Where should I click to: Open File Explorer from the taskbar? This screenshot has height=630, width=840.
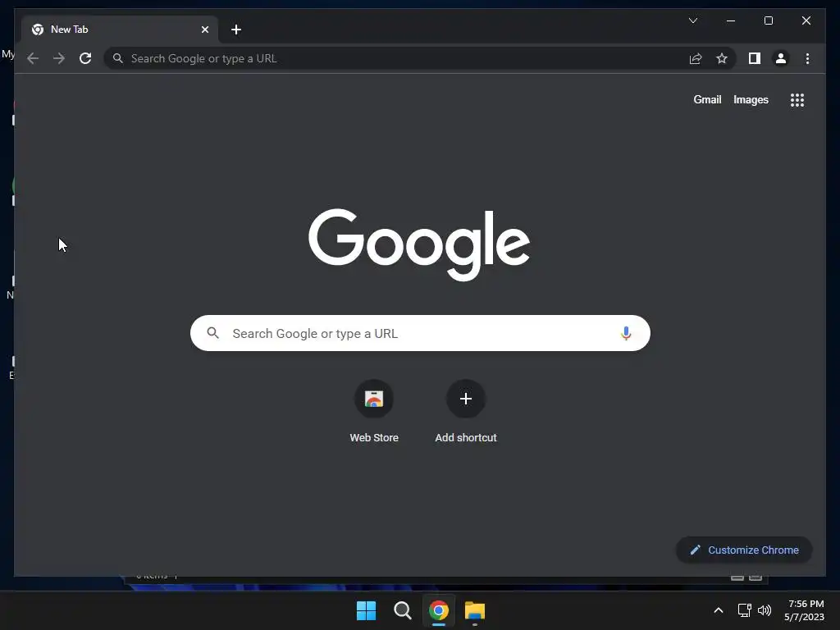tap(475, 610)
